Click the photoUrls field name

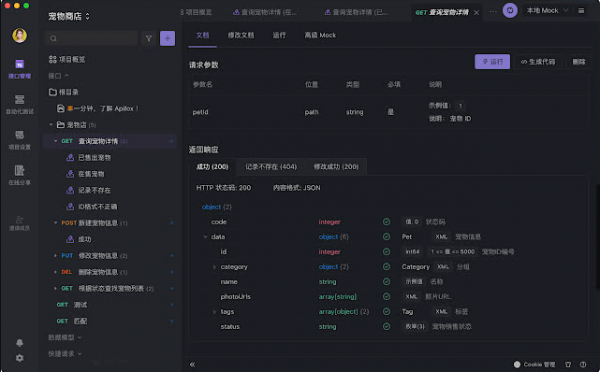click(235, 297)
